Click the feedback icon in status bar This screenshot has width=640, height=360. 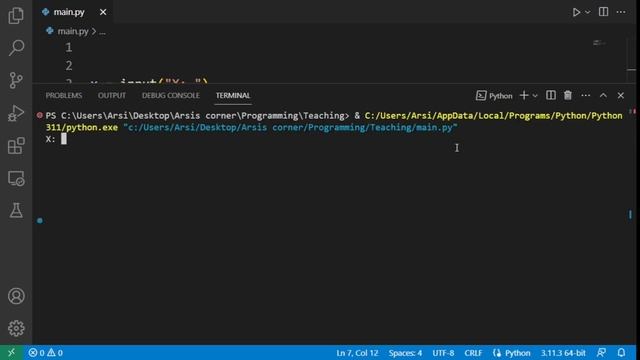coord(601,353)
